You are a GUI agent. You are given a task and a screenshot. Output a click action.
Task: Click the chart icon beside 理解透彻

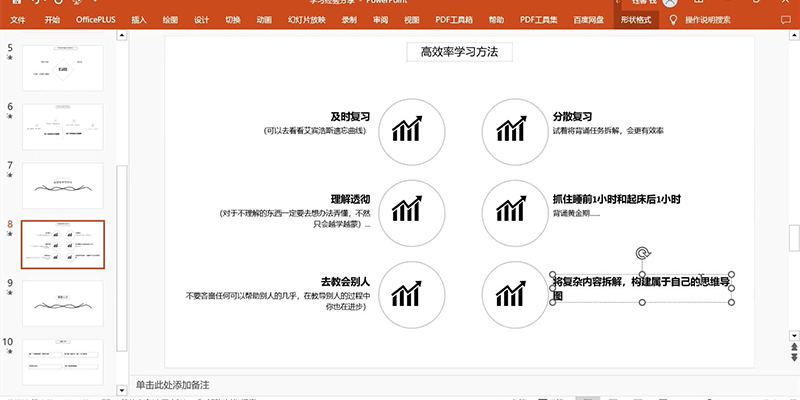tap(405, 209)
